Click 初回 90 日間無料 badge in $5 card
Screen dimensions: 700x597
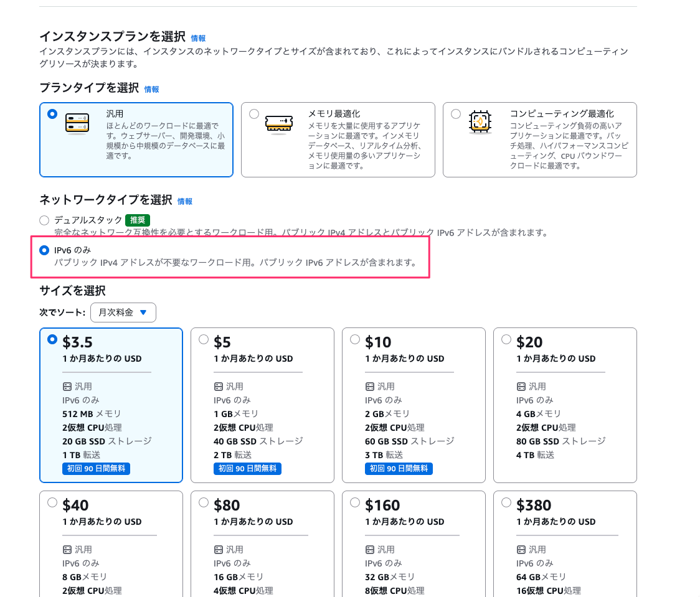click(x=247, y=469)
